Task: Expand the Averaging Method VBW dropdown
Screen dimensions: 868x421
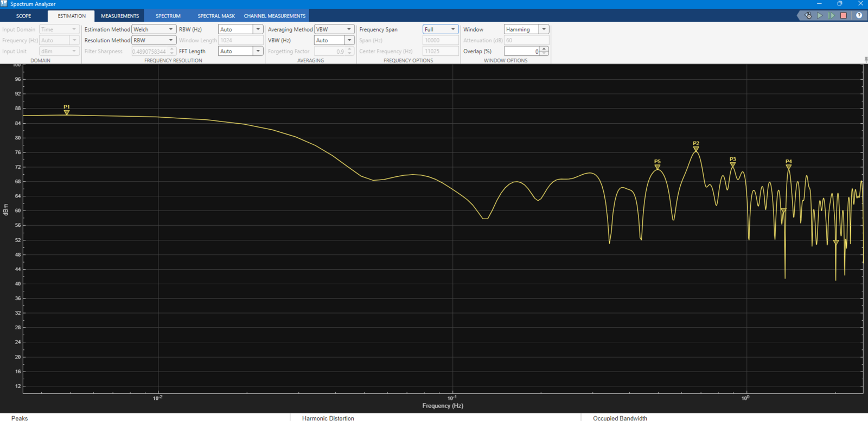Action: pyautogui.click(x=334, y=29)
